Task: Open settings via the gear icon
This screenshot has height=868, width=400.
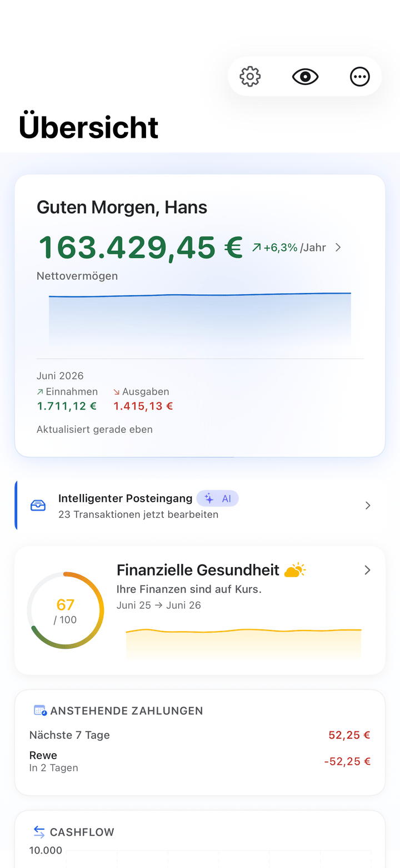Action: [250, 77]
